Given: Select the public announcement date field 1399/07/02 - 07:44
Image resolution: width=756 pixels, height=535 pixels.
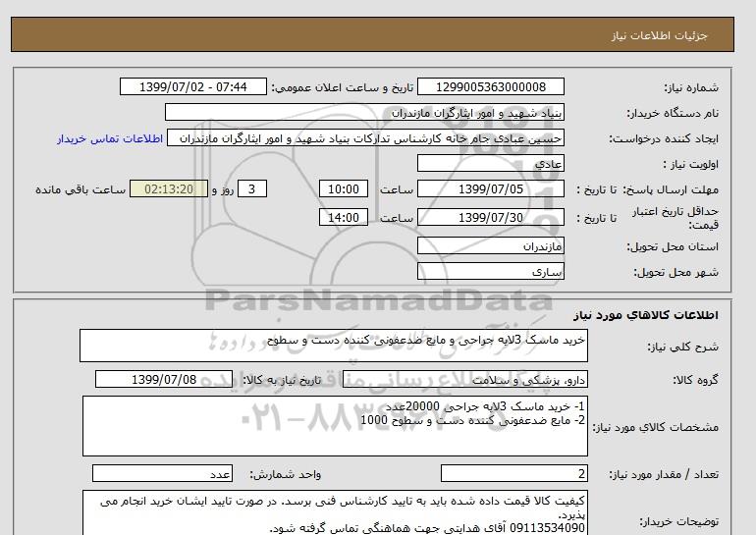Looking at the screenshot, I should click(192, 86).
